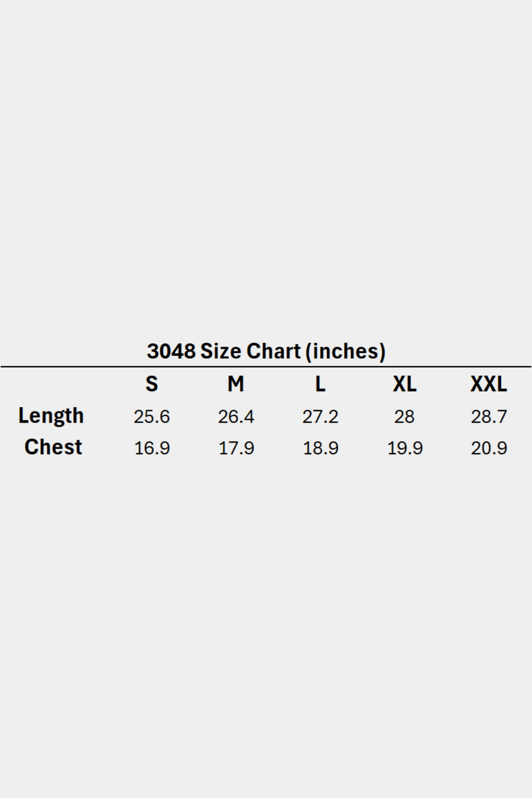Click the 17.9 chest value
Image resolution: width=532 pixels, height=798 pixels.
(x=236, y=448)
